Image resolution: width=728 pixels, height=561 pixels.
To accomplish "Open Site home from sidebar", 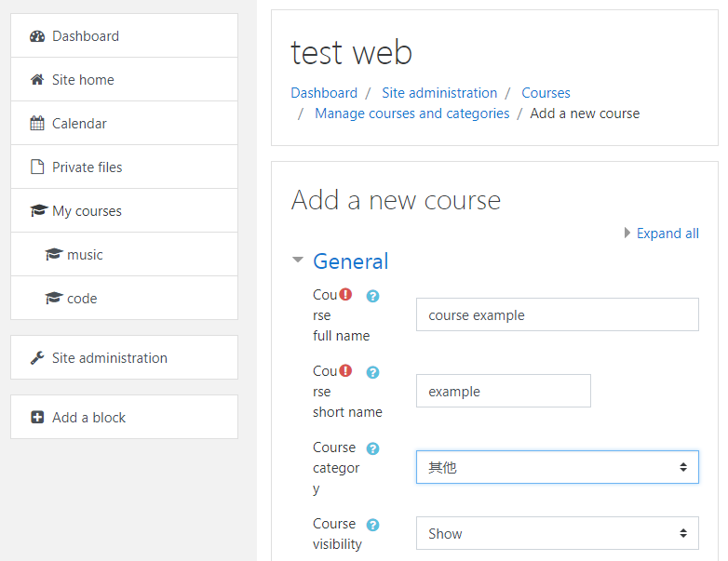I will pos(83,80).
